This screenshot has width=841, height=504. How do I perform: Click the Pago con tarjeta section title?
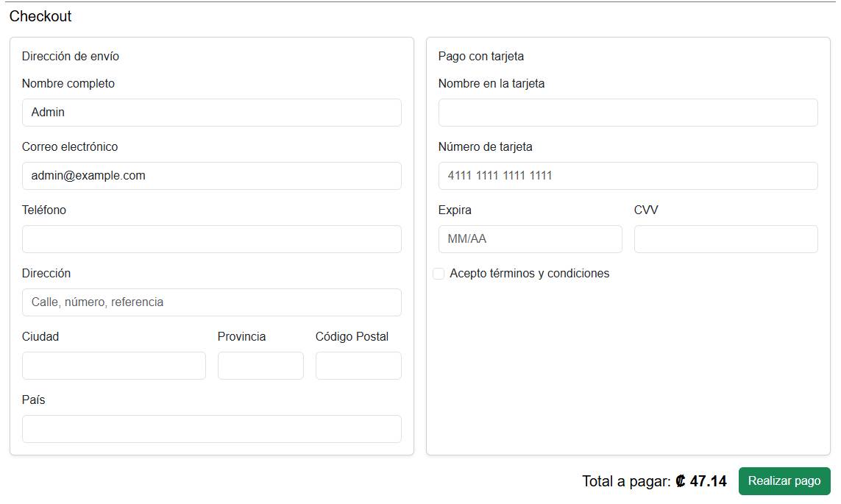[481, 57]
